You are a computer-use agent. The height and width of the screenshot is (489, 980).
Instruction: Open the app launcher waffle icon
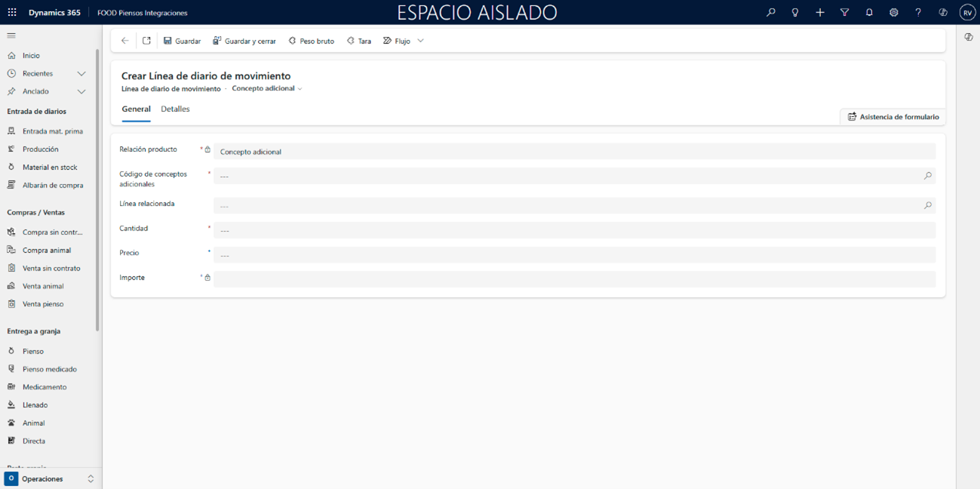click(12, 13)
